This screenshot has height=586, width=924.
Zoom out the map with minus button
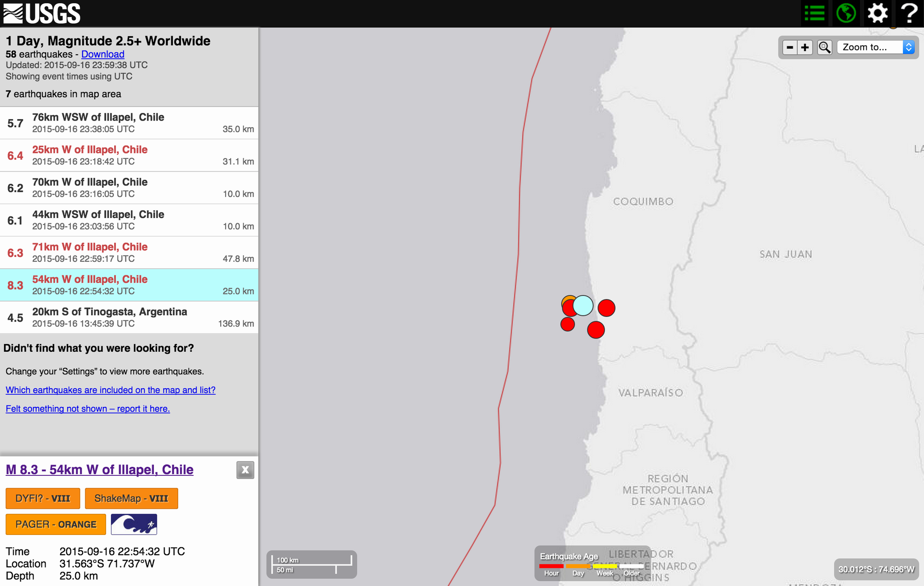tap(790, 47)
